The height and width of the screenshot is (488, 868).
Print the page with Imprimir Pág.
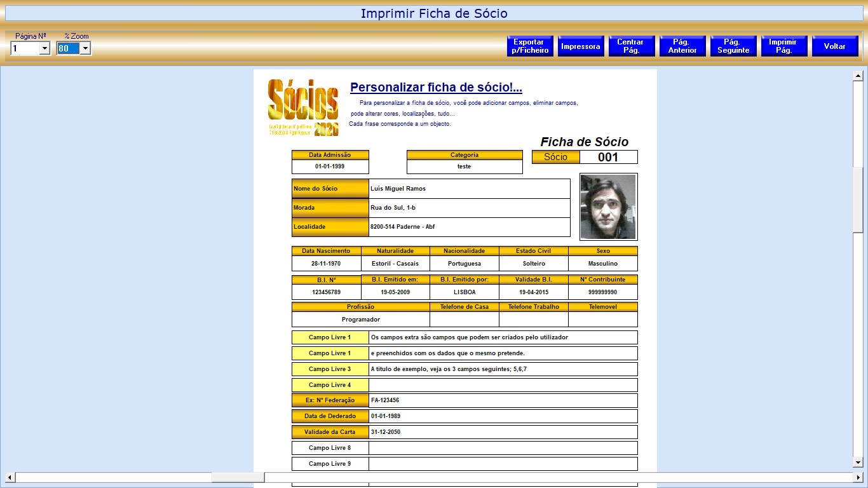point(783,46)
